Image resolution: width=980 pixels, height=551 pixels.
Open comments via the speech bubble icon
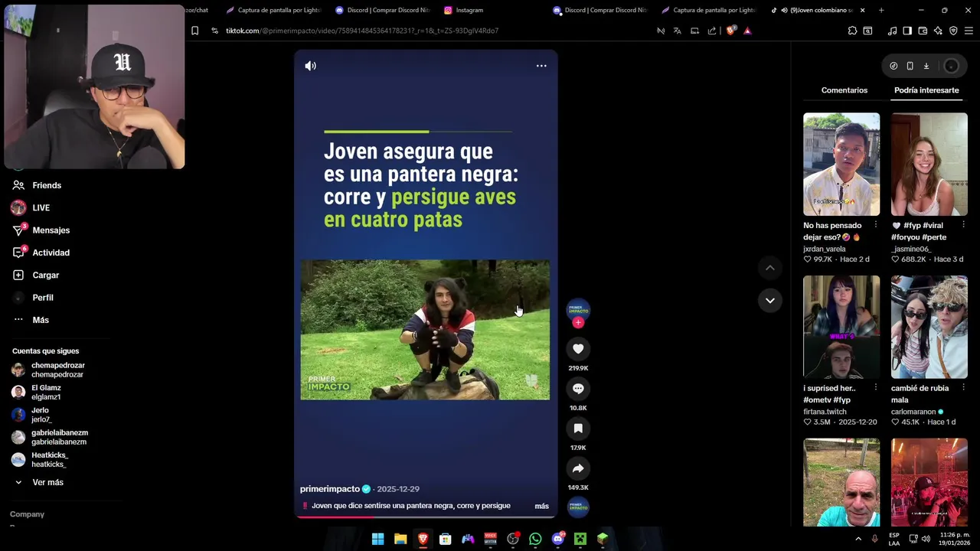click(x=578, y=389)
